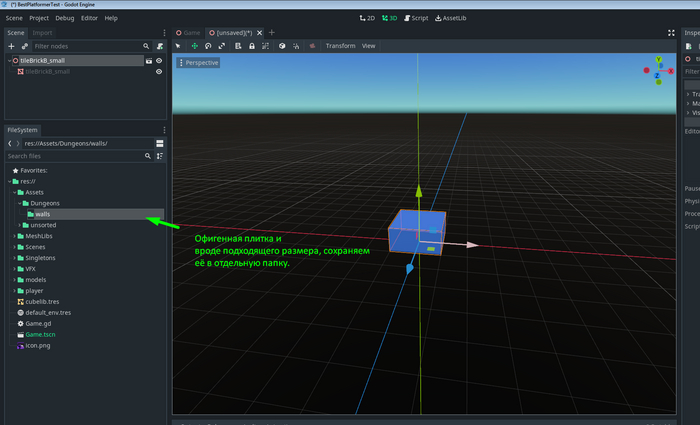
Task: Click the Instance Child Scene link icon
Action: pyautogui.click(x=25, y=46)
